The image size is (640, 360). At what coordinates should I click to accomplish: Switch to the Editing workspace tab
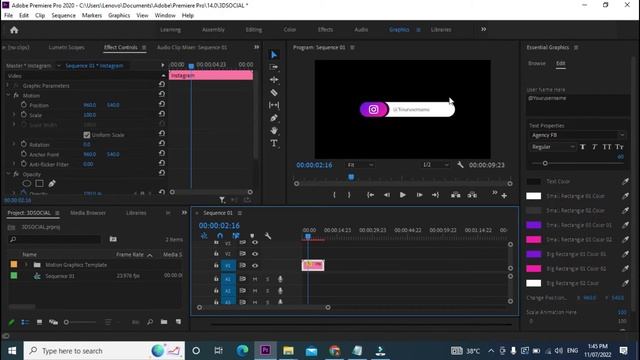coord(253,30)
